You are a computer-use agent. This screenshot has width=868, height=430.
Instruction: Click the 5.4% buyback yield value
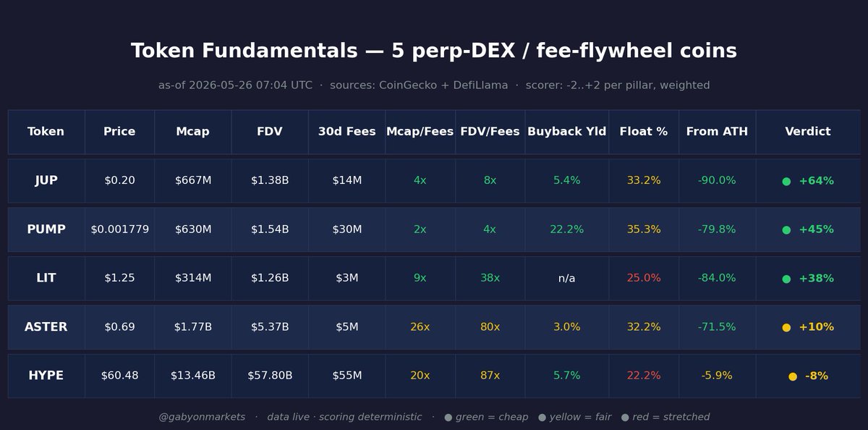[x=567, y=181]
